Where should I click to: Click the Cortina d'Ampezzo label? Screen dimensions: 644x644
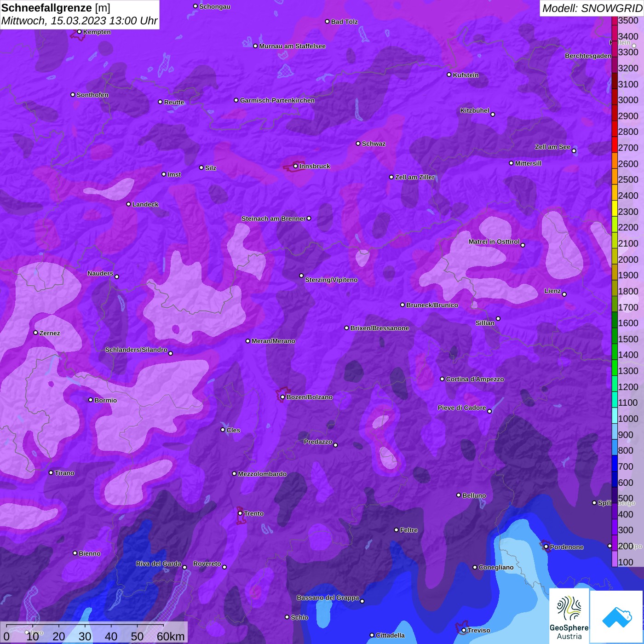[475, 379]
